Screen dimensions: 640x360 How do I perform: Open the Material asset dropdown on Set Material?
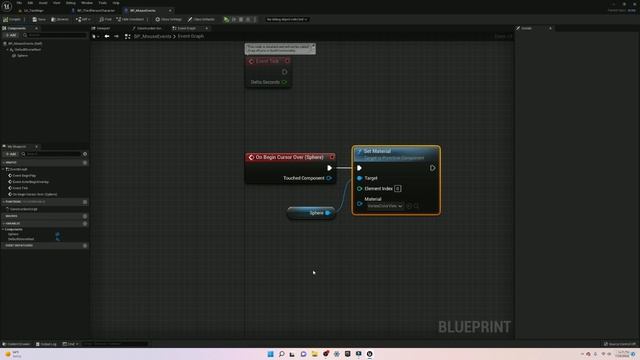pos(385,206)
